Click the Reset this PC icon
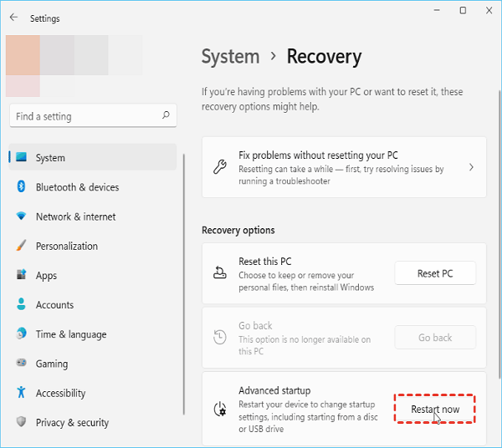Viewport: 502px width, 448px height. pyautogui.click(x=220, y=273)
